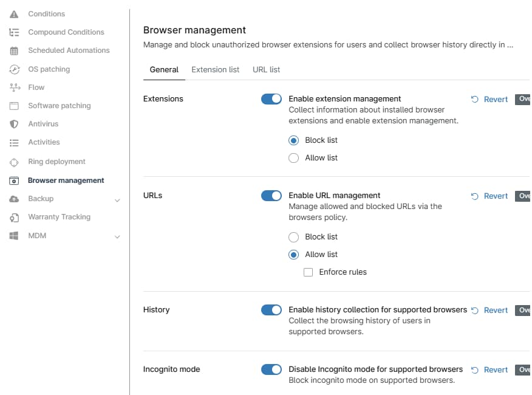The image size is (532, 395).
Task: Open Software patching in the sidebar
Action: [x=60, y=106]
